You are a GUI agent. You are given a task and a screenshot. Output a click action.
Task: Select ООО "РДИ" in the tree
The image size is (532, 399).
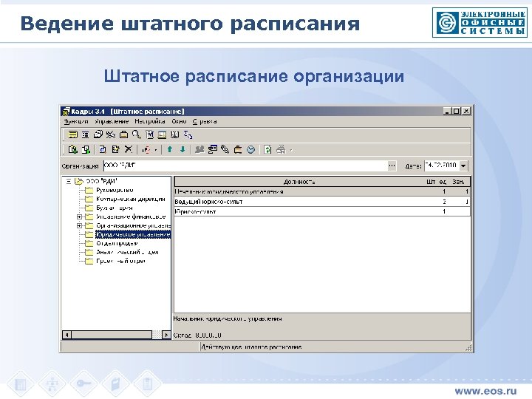tap(101, 181)
